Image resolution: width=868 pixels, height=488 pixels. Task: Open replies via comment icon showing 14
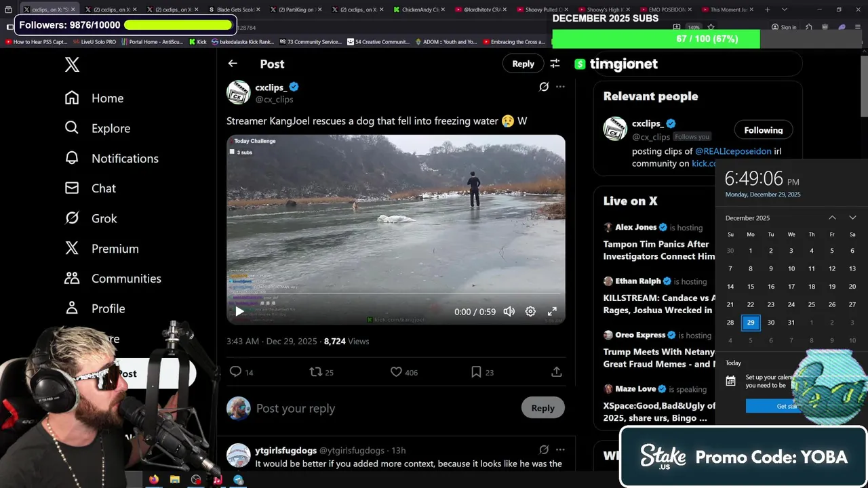click(x=235, y=371)
